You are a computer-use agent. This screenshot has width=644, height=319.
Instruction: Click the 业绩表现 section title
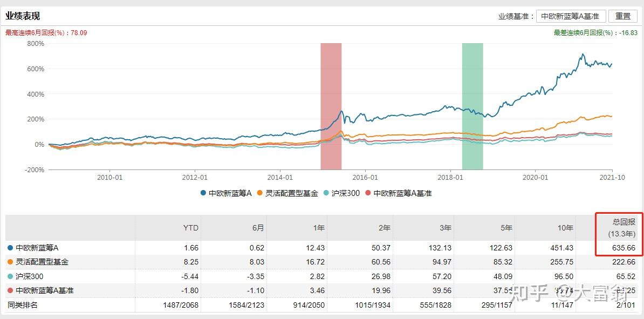[23, 16]
